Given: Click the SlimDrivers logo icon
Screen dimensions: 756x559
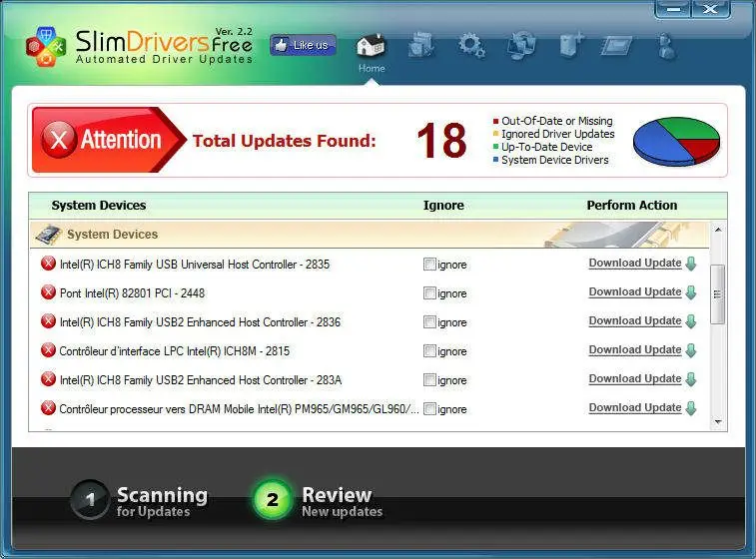Looking at the screenshot, I should point(45,46).
